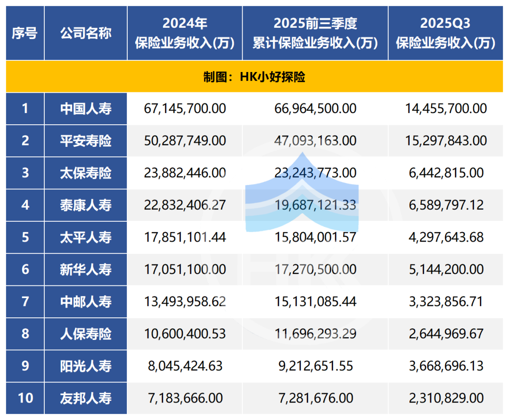Click the 泰康人寿 company cell
The height and width of the screenshot is (420, 509).
click(x=86, y=205)
